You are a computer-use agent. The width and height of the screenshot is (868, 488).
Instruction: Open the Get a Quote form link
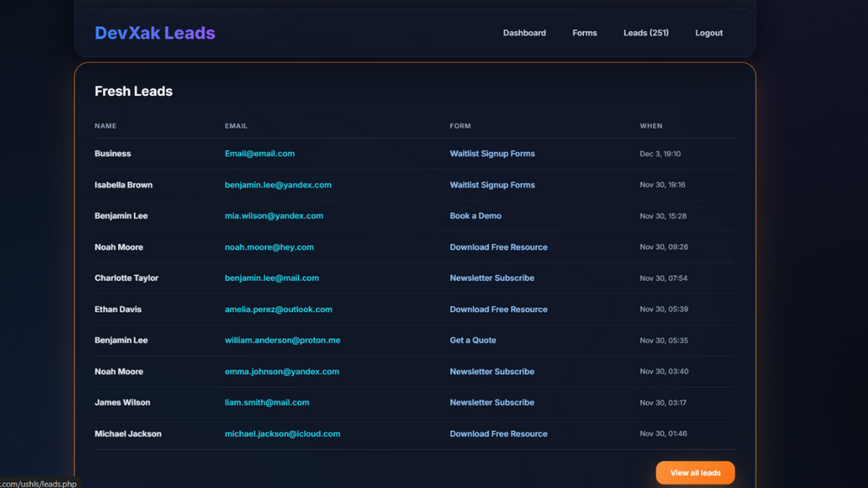[472, 340]
